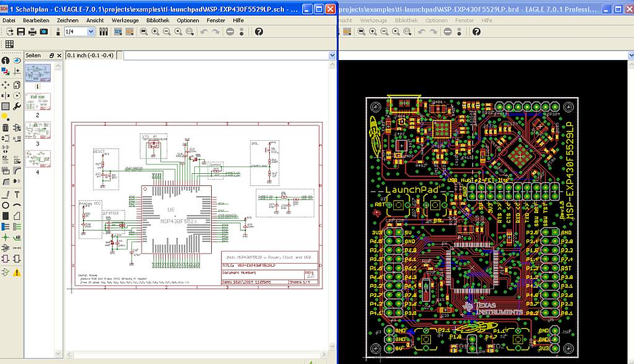Open Help question mark in schematic window

[x=259, y=32]
